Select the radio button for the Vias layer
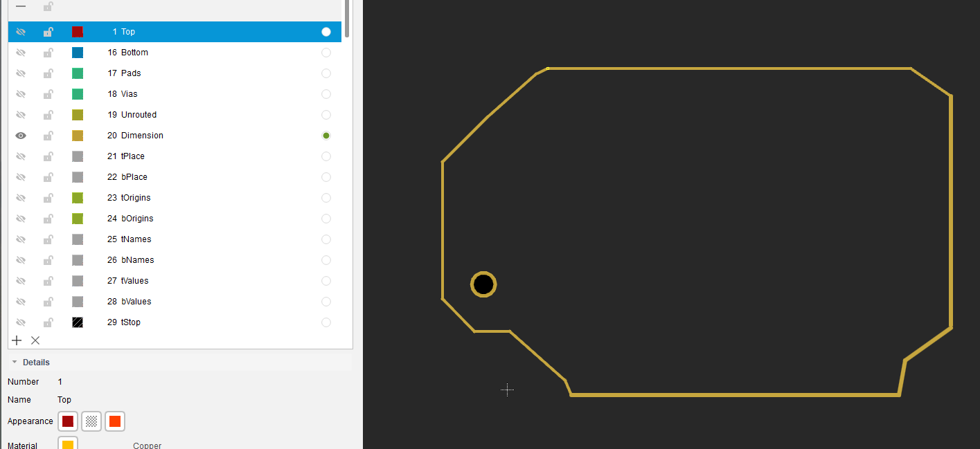This screenshot has height=449, width=980. [x=326, y=94]
